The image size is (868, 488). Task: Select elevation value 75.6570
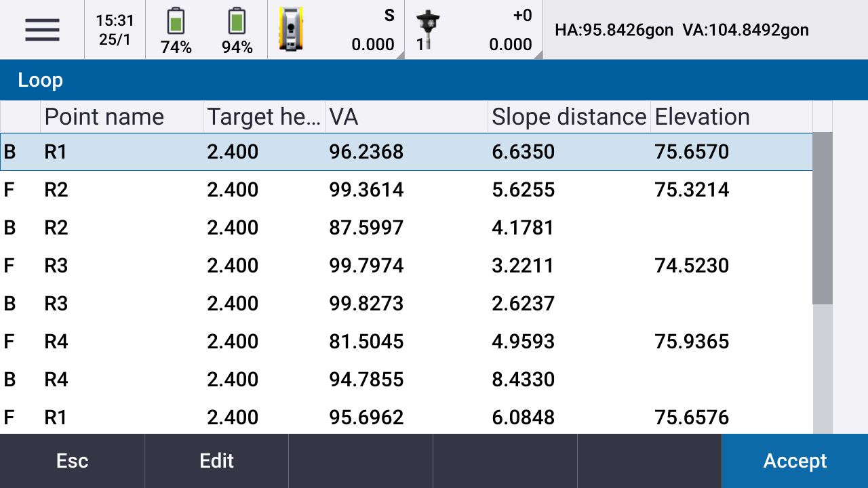692,152
